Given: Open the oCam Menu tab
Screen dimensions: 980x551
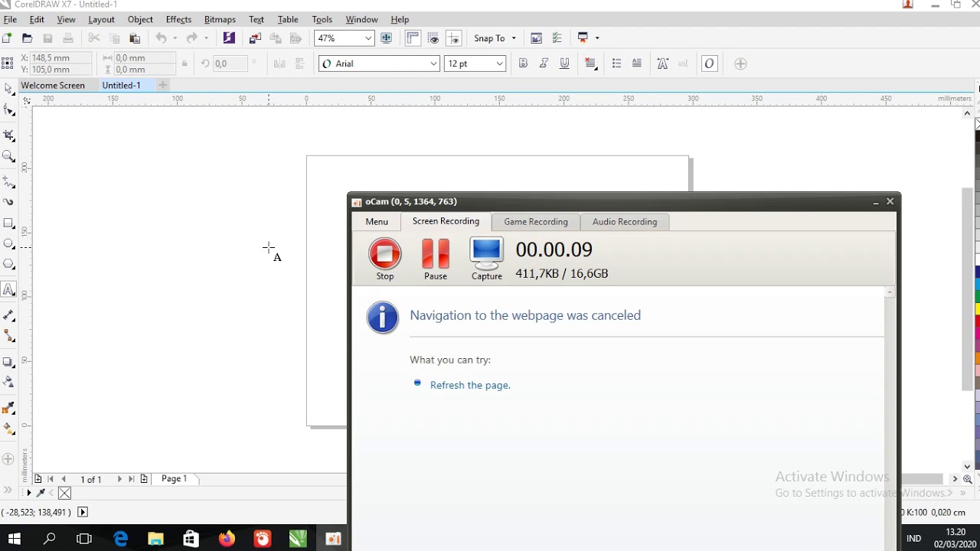Looking at the screenshot, I should tap(376, 222).
